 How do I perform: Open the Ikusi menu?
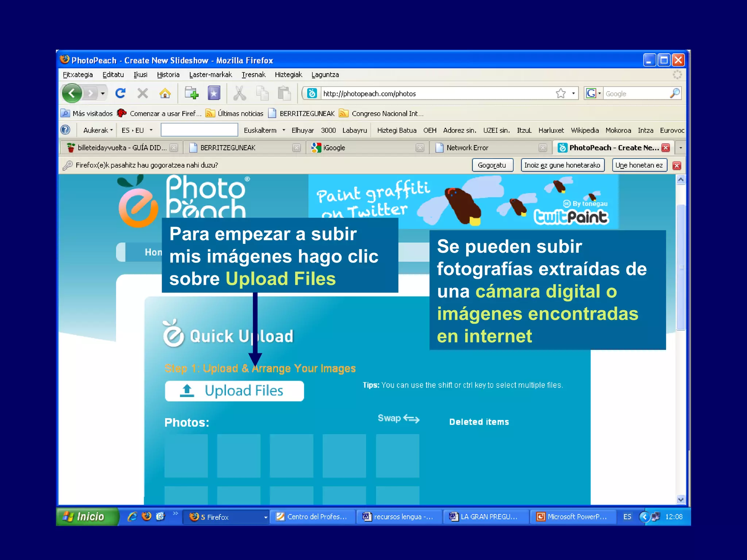140,75
